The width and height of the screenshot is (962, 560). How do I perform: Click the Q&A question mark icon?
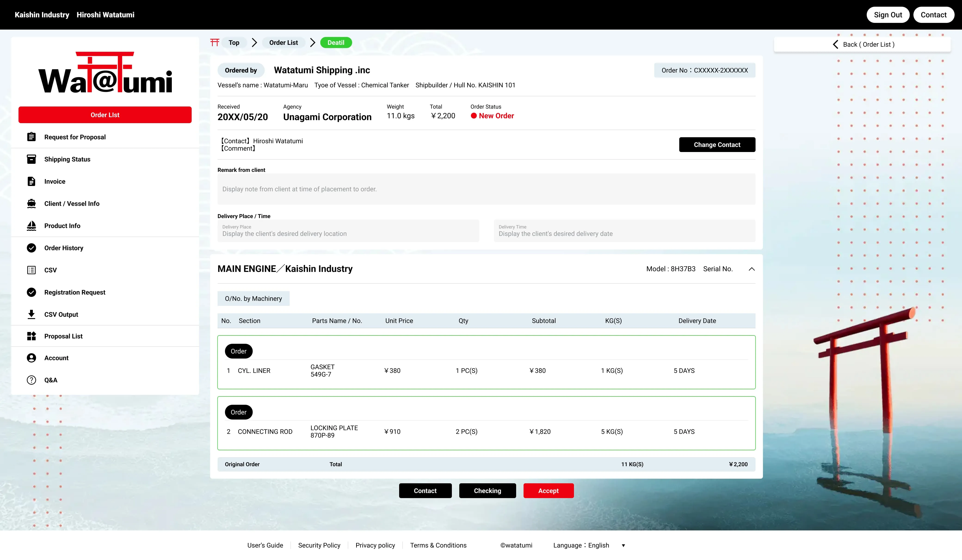click(32, 380)
